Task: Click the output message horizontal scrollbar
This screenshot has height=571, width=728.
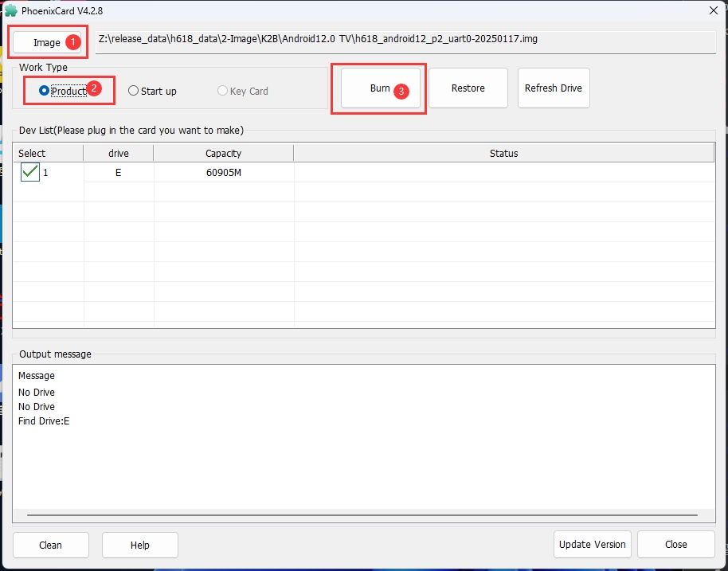Action: (363, 517)
